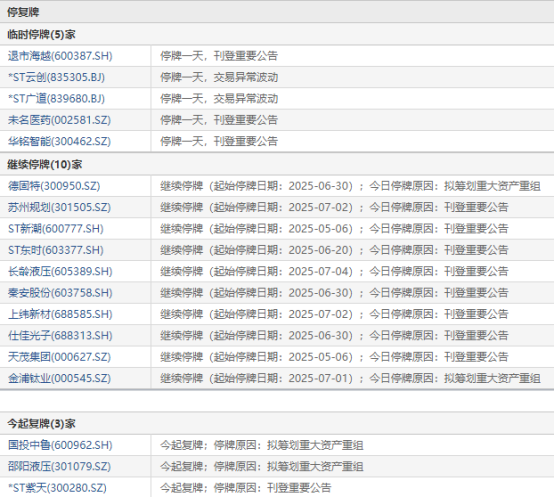Select 仕佳光子(688313.SH) link
Image resolution: width=554 pixels, height=497 pixels.
(x=60, y=335)
